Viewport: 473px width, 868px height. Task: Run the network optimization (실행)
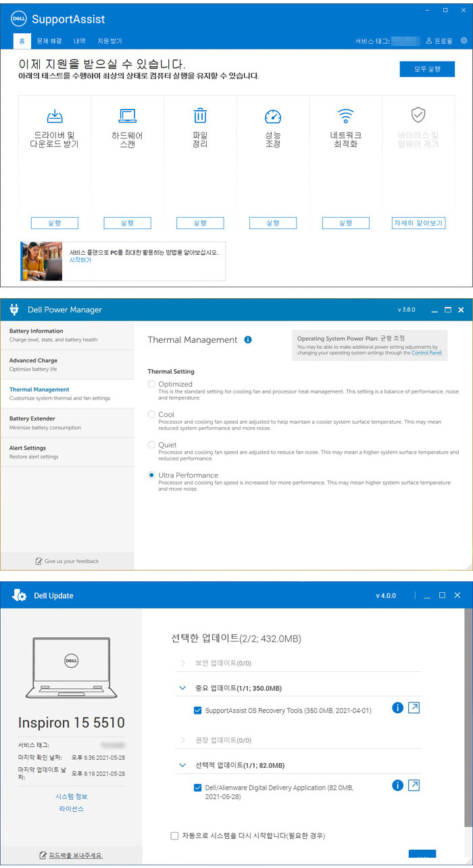point(346,223)
